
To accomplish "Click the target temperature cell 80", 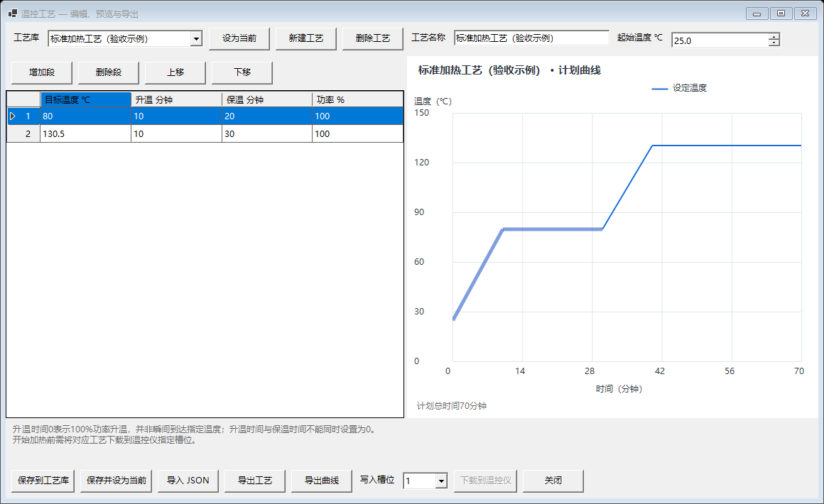I will tap(86, 116).
